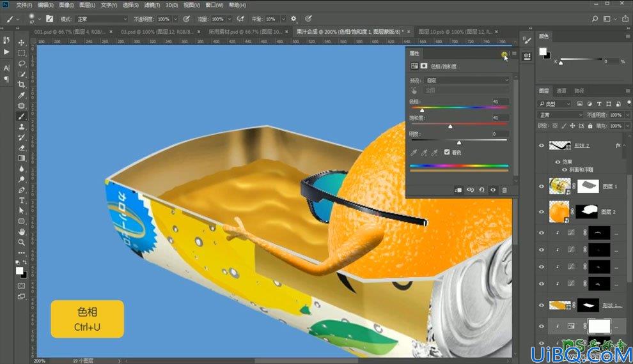This screenshot has width=633, height=364.
Task: Adjust the Lightness (明度) slider handle
Action: (x=458, y=142)
